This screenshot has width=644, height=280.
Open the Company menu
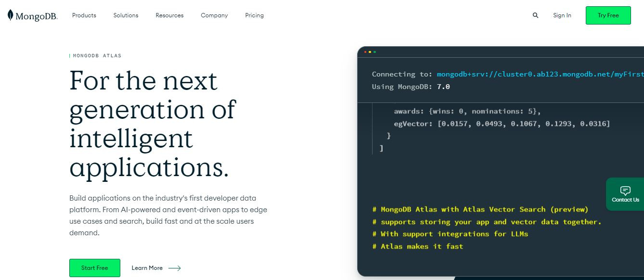pos(214,15)
